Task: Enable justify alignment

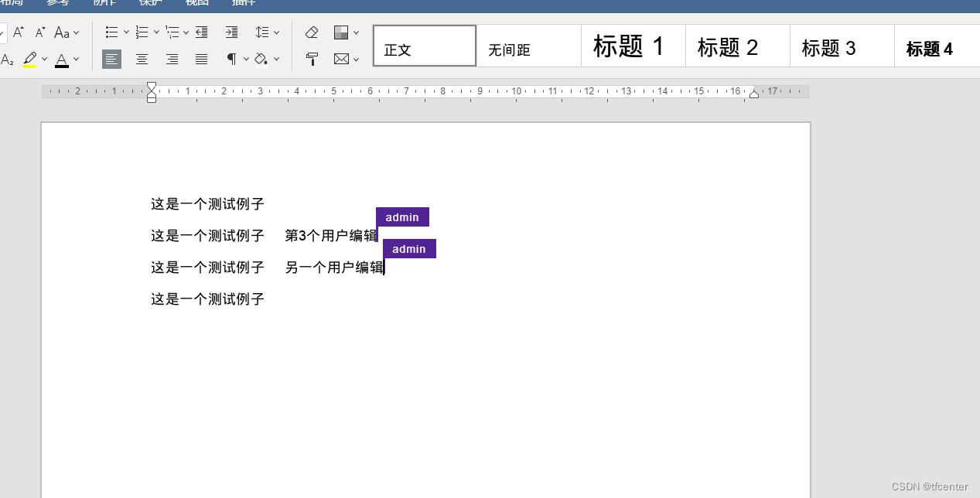Action: [x=201, y=59]
